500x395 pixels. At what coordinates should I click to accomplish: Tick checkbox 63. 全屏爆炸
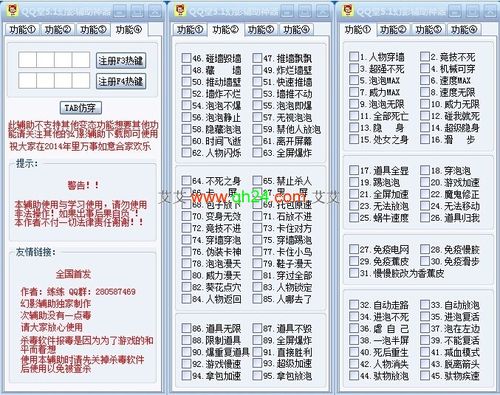pos(257,153)
